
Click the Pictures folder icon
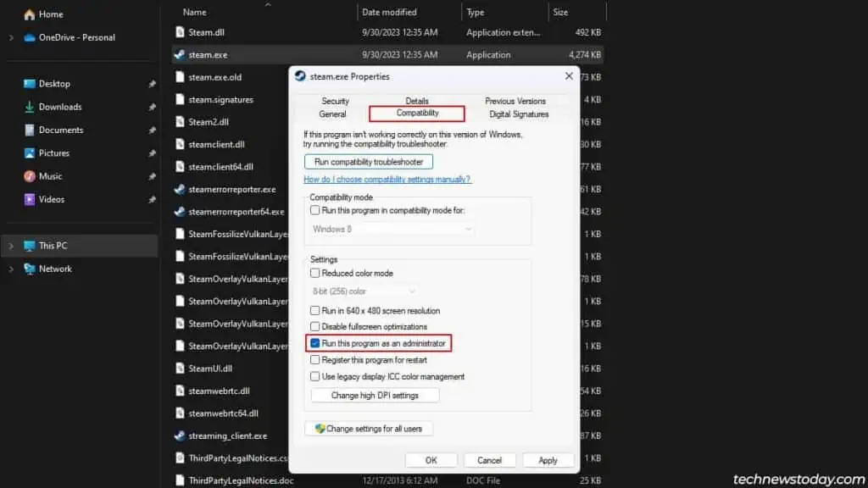[x=30, y=153]
